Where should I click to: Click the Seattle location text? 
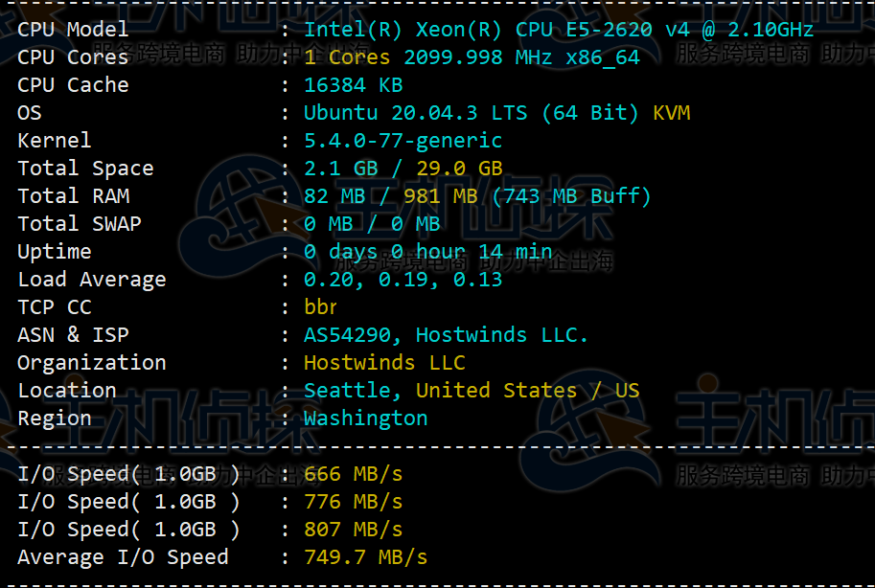[x=353, y=391]
